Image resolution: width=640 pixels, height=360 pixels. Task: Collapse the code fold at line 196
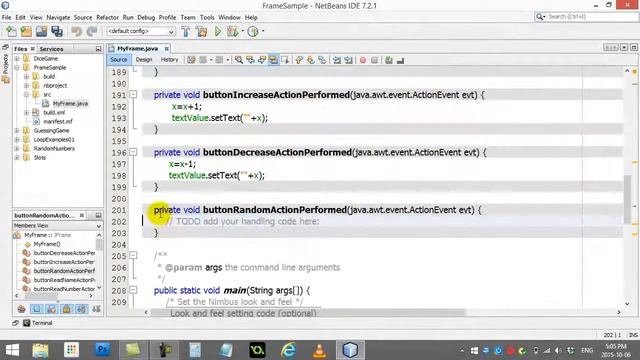[x=133, y=152]
